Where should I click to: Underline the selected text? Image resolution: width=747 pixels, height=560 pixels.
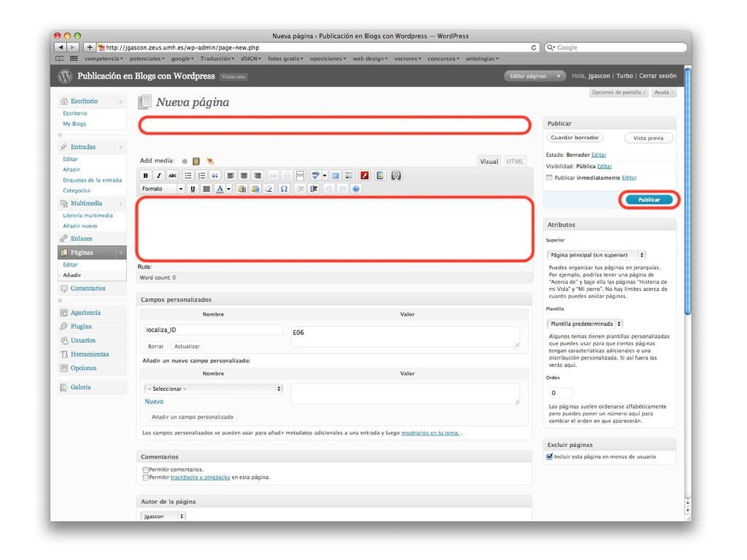193,189
